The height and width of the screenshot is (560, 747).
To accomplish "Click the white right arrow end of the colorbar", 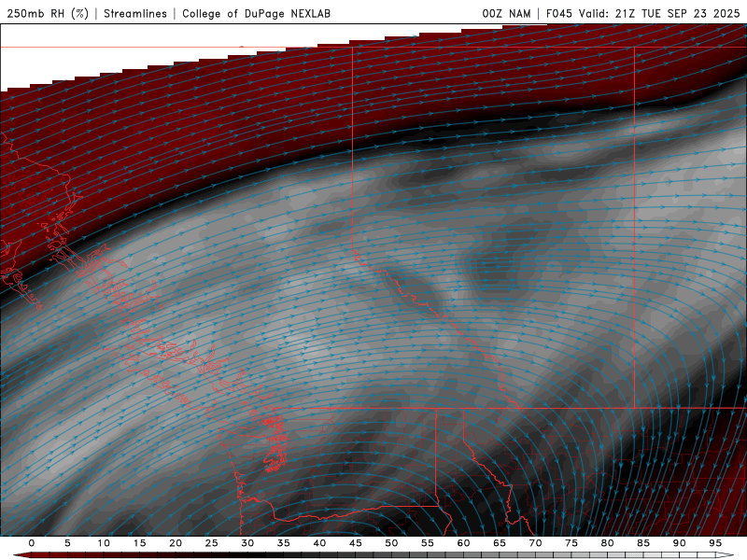I will (x=725, y=555).
